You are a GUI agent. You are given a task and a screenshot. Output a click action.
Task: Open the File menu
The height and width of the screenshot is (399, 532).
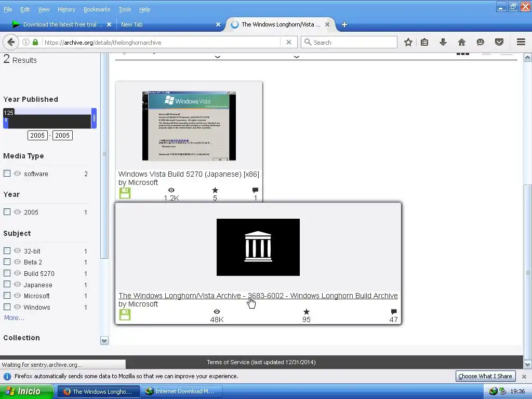8,9
